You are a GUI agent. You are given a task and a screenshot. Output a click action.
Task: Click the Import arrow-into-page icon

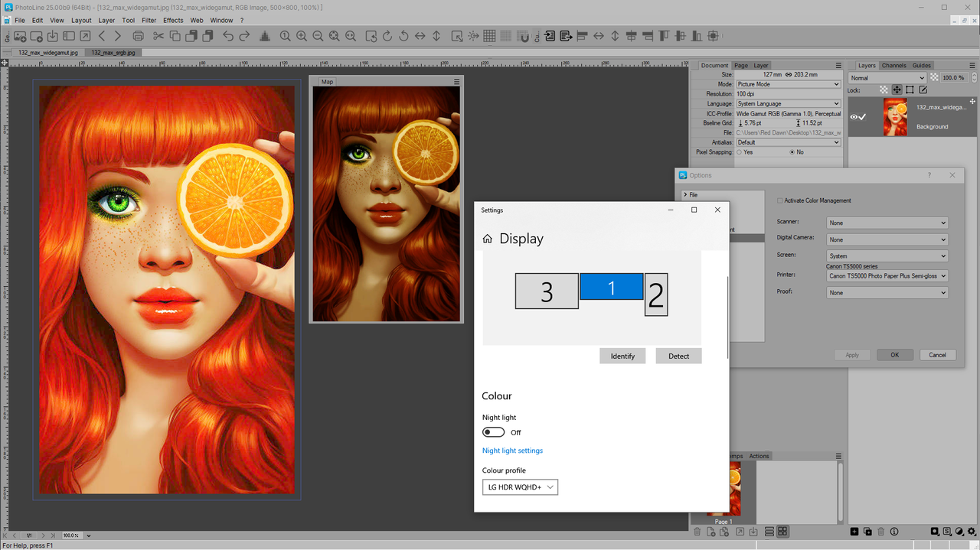point(550,36)
